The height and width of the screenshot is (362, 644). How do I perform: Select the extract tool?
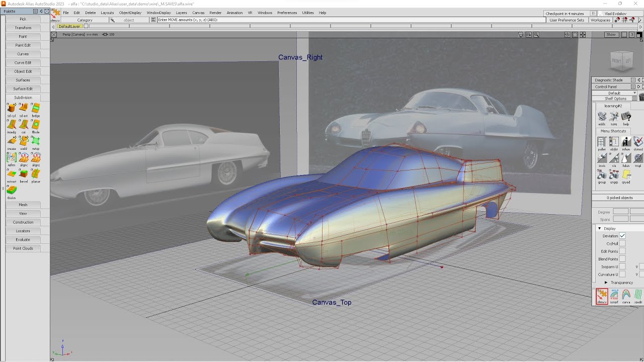click(x=11, y=174)
